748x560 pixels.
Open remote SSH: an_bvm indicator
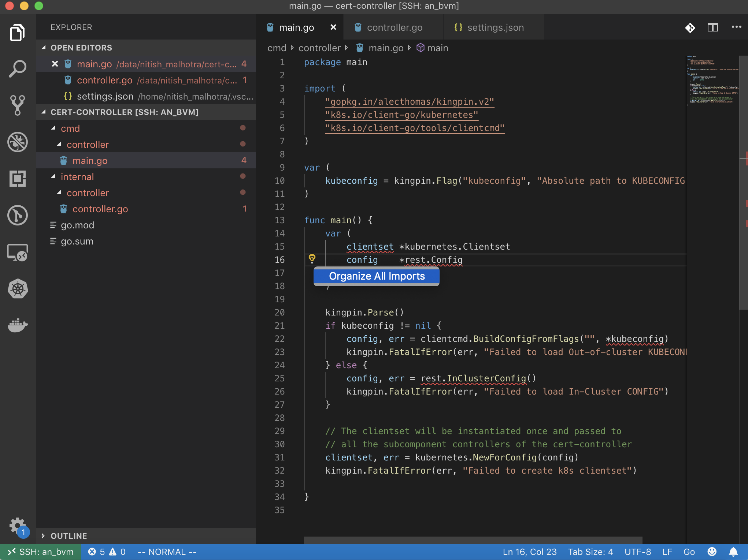pos(41,552)
